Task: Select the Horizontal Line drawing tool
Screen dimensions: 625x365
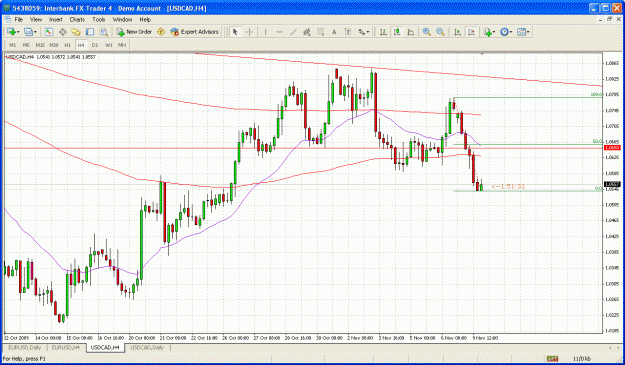Action: click(x=279, y=32)
